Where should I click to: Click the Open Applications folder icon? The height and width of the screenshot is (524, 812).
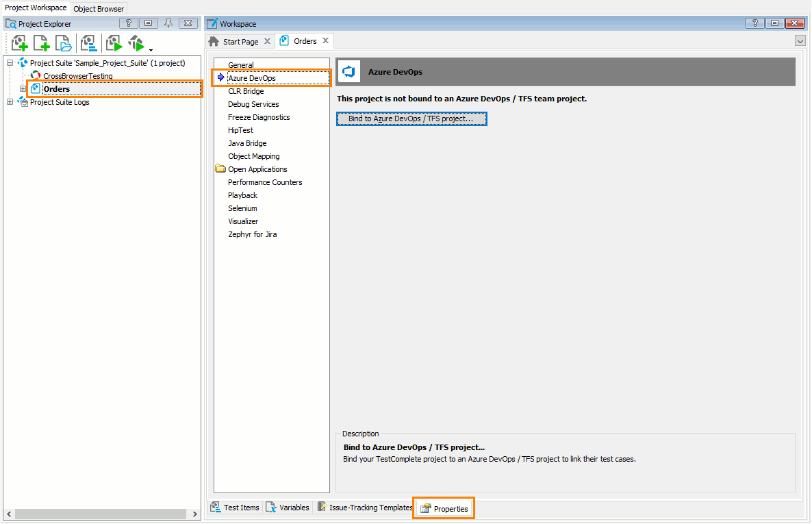click(220, 169)
